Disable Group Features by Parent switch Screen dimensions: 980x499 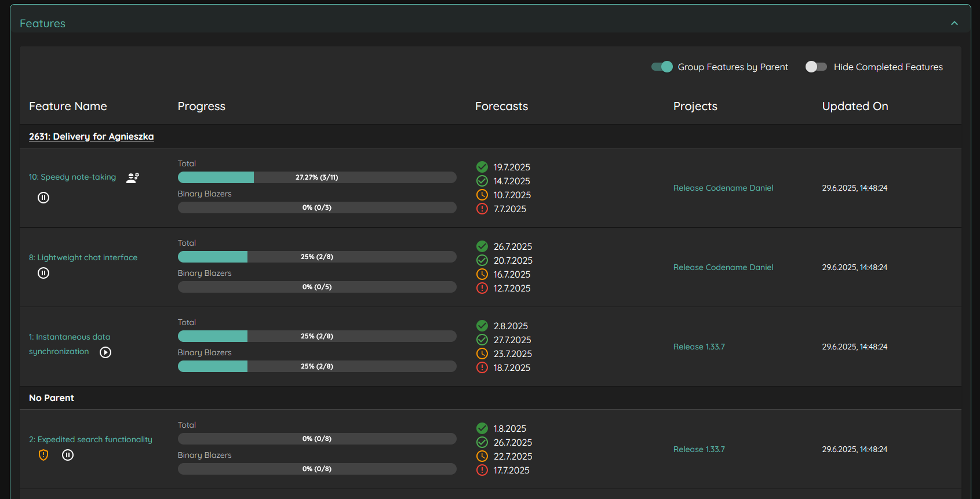(662, 67)
